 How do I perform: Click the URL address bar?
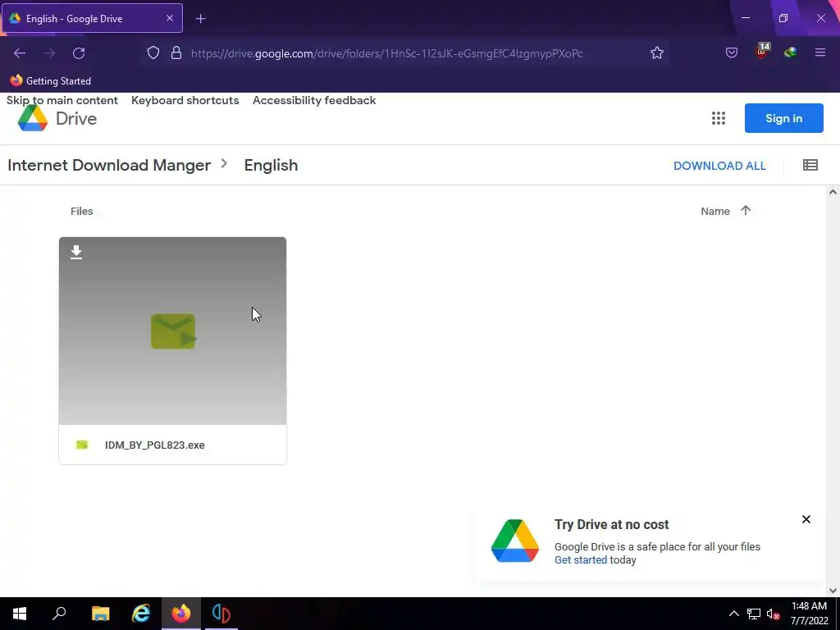(x=387, y=53)
